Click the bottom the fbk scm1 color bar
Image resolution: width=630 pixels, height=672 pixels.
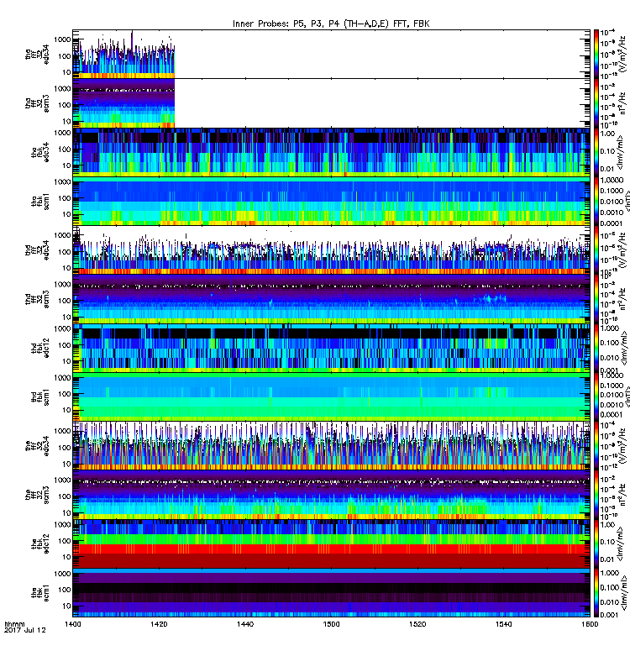pyautogui.click(x=596, y=593)
